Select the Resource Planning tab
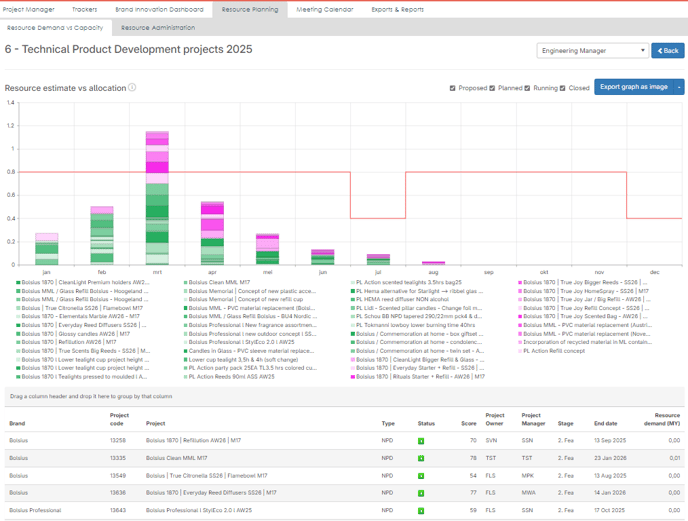 [x=250, y=9]
